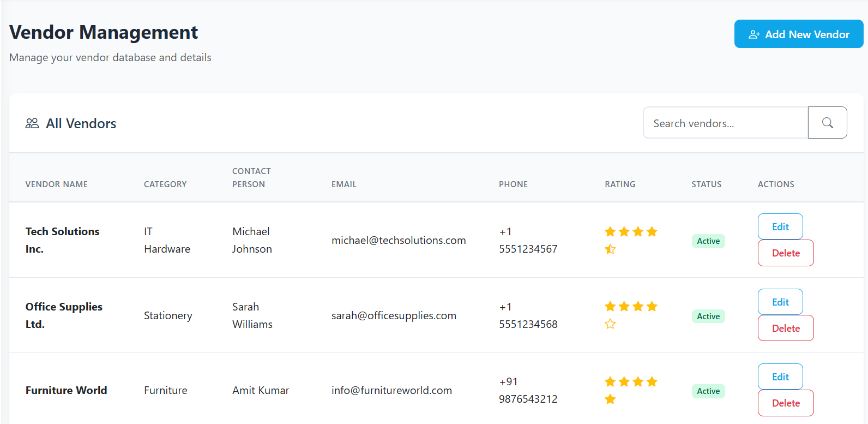Click the IT Hardware category cell
The width and height of the screenshot is (868, 424).
[x=167, y=240]
